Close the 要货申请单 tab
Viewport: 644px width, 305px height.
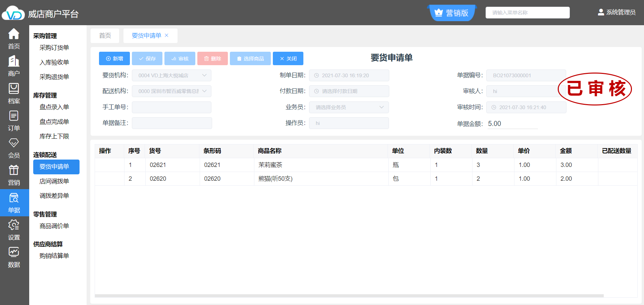(x=166, y=35)
